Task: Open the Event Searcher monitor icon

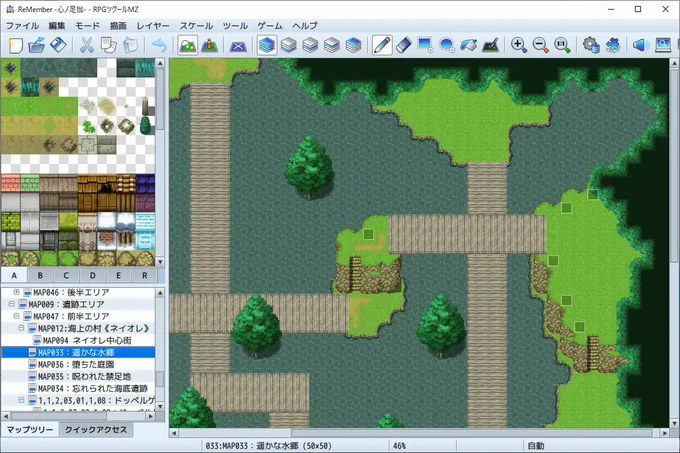Action: [x=663, y=45]
